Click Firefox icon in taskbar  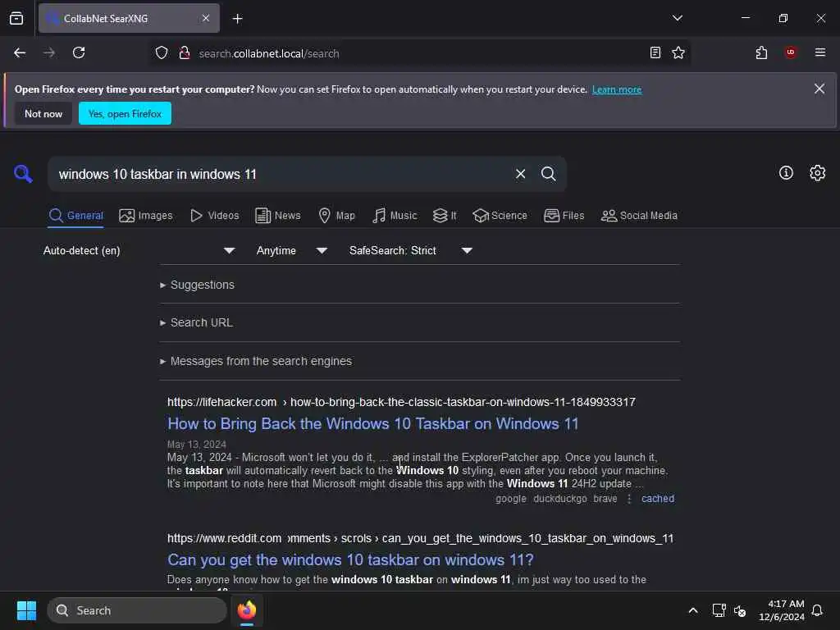tap(247, 610)
